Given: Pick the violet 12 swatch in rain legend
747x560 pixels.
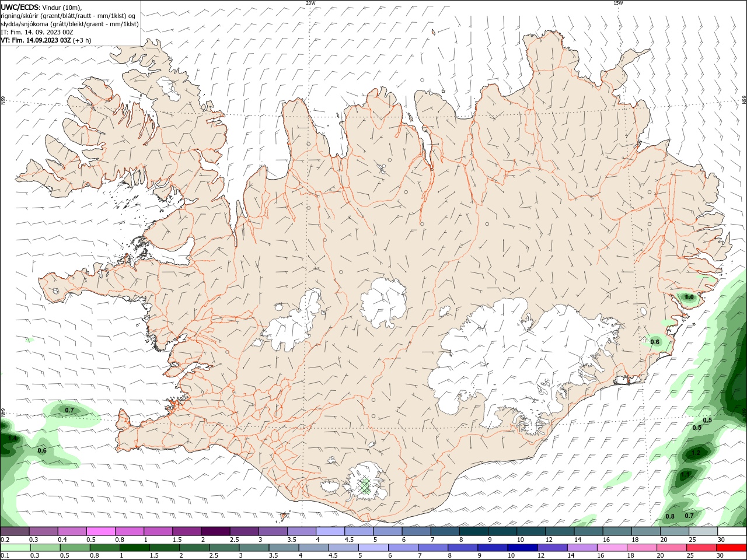Looking at the screenshot, I should coord(553,548).
